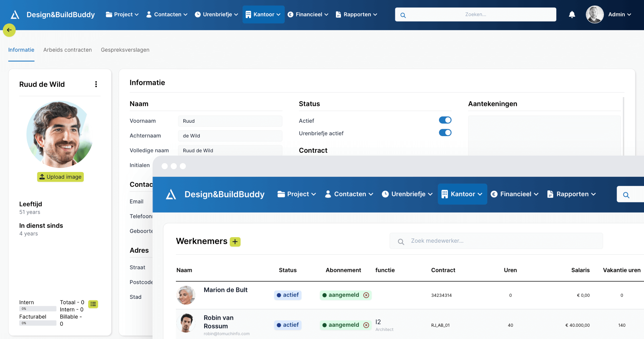Add new employee with yellow plus button
Image resolution: width=644 pixels, height=339 pixels.
click(x=235, y=242)
